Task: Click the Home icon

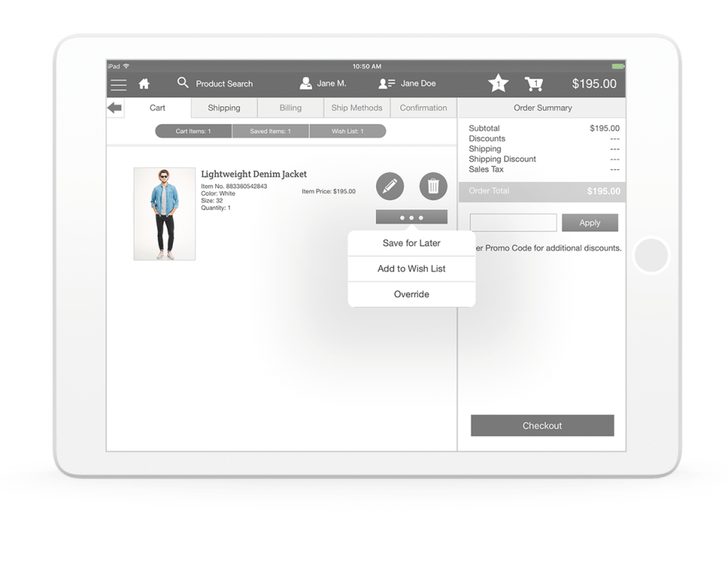Action: coord(144,83)
